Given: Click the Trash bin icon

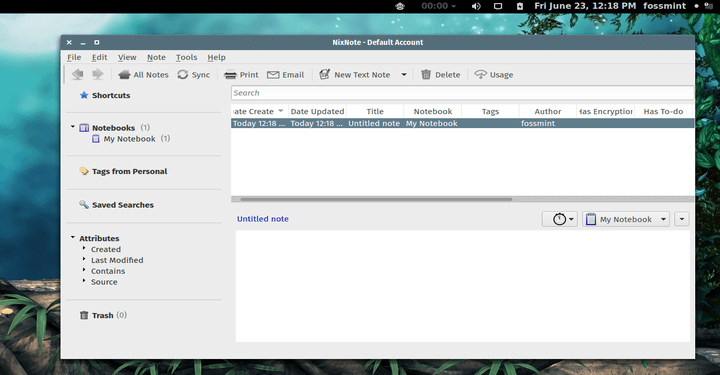Looking at the screenshot, I should (x=84, y=315).
